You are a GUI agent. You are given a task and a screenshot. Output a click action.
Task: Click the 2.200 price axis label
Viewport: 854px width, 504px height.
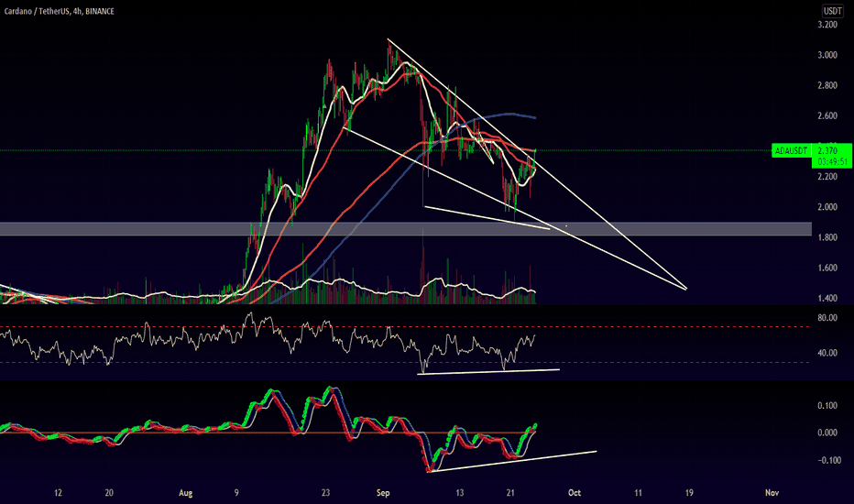827,177
